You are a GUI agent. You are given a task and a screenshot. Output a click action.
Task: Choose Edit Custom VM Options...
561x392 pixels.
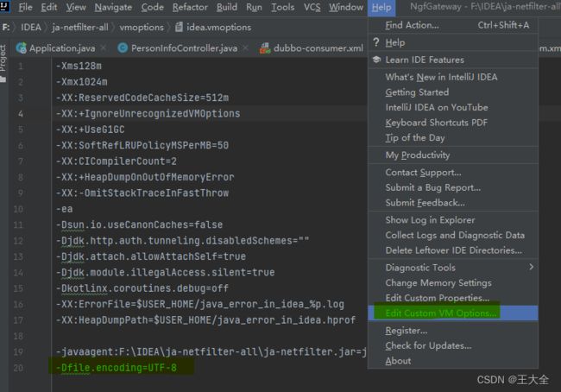tap(453, 313)
